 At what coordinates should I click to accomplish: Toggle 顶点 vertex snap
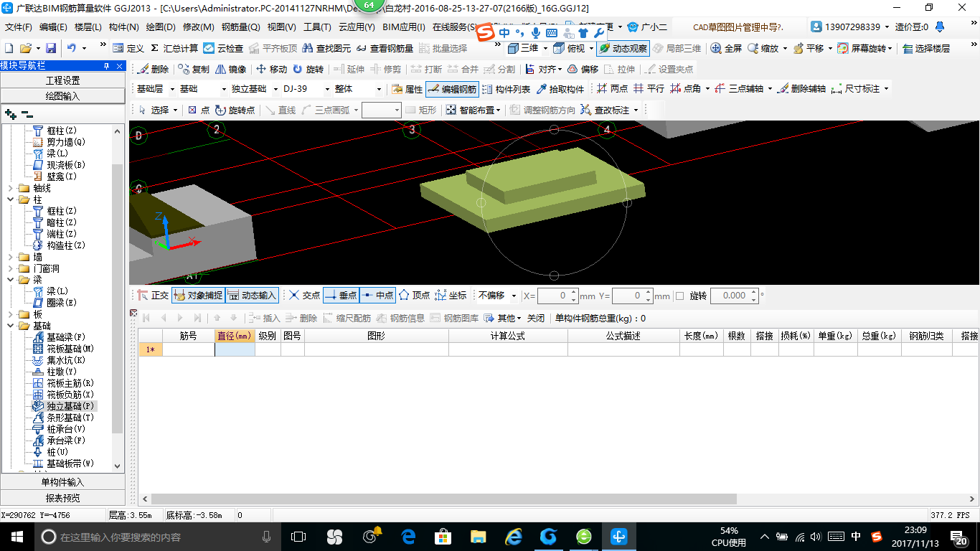414,295
